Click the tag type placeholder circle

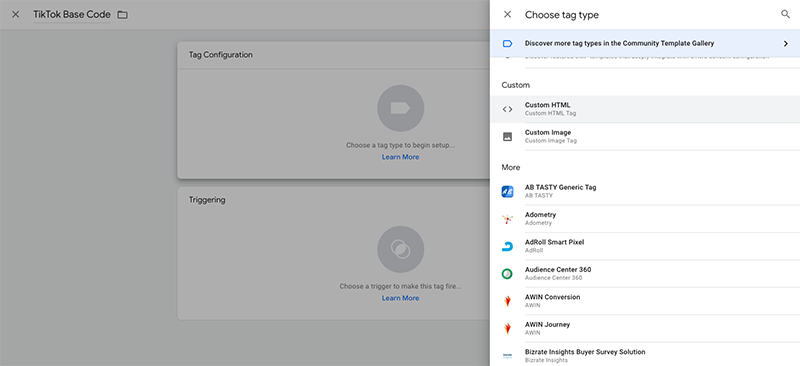[x=401, y=108]
